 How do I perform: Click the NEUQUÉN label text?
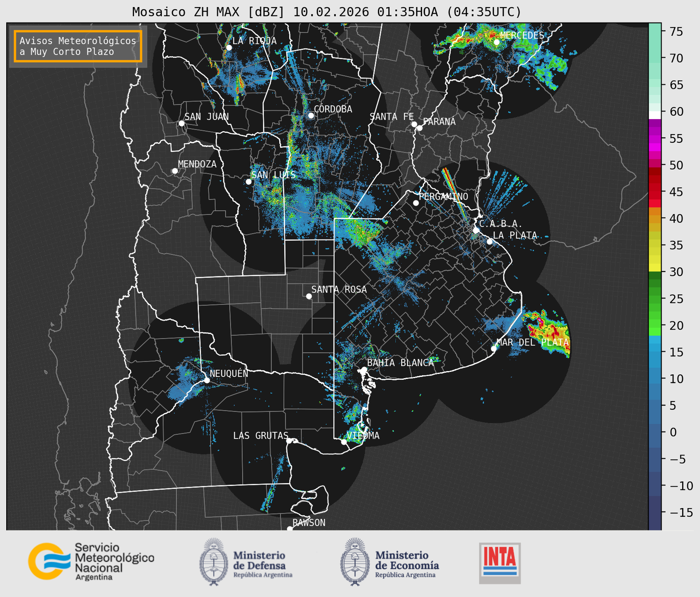(229, 373)
